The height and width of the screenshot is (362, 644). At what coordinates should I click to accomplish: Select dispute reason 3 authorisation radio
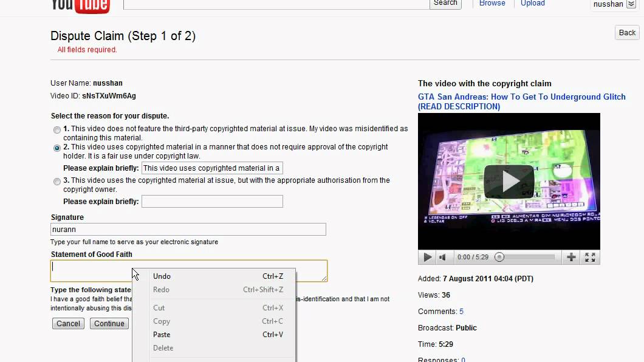pos(57,182)
